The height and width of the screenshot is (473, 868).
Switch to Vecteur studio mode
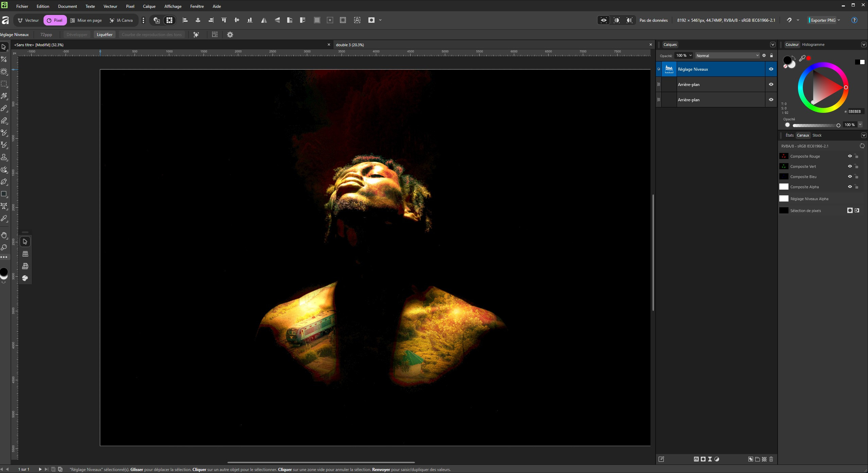[29, 20]
